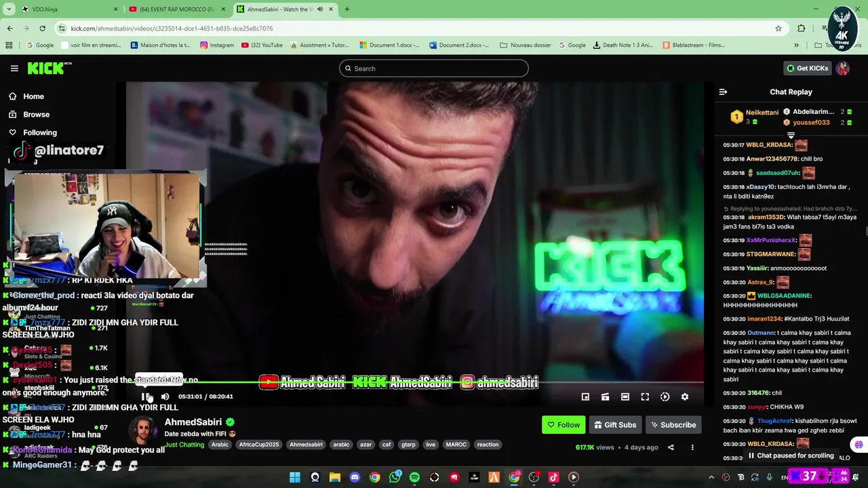Select the AfricaCup2025 tag
The width and height of the screenshot is (868, 488).
pyautogui.click(x=259, y=445)
